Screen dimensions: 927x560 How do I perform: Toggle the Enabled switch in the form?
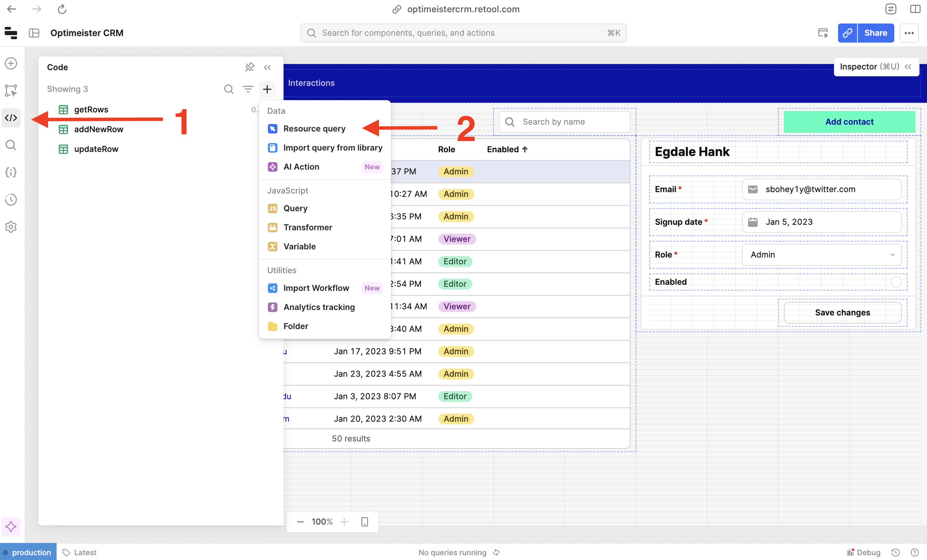896,282
